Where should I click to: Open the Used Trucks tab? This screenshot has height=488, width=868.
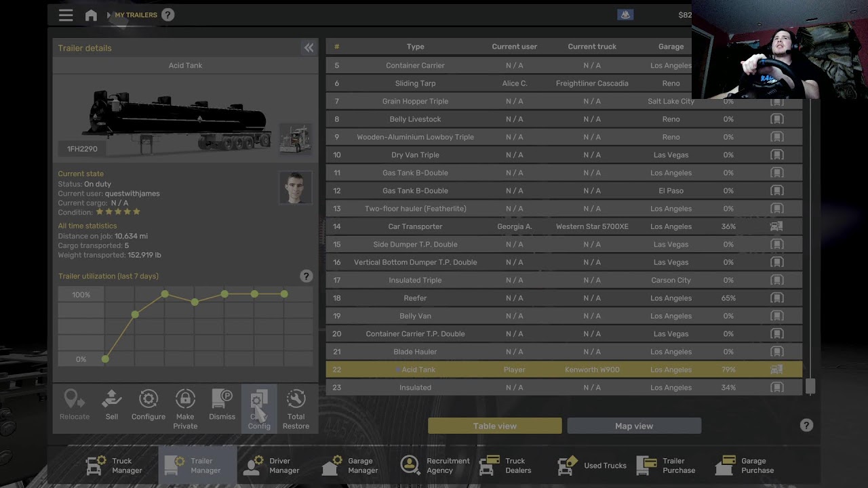point(591,466)
